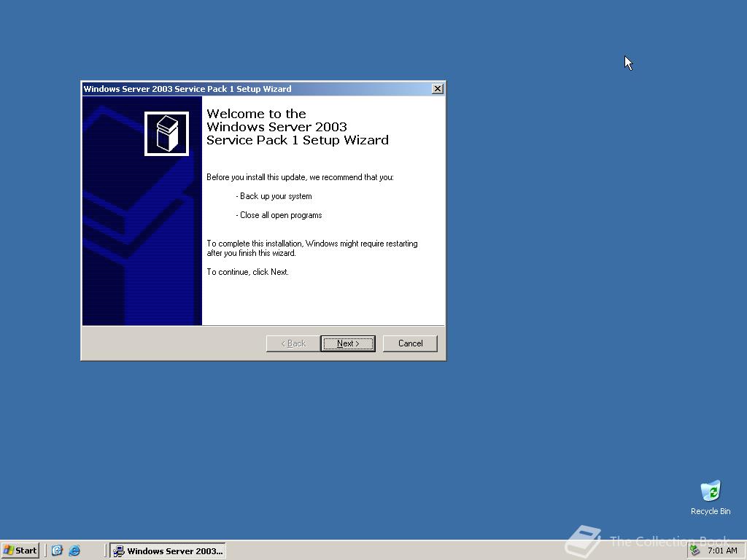Click the Windows flag logo on Start button
This screenshot has height=560, width=747.
coord(9,551)
